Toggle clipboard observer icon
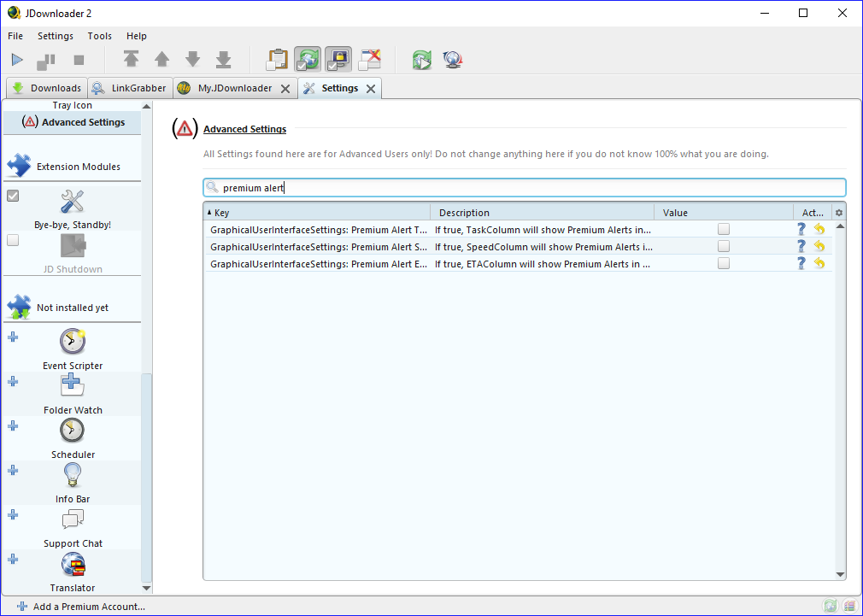This screenshot has height=616, width=863. [277, 60]
